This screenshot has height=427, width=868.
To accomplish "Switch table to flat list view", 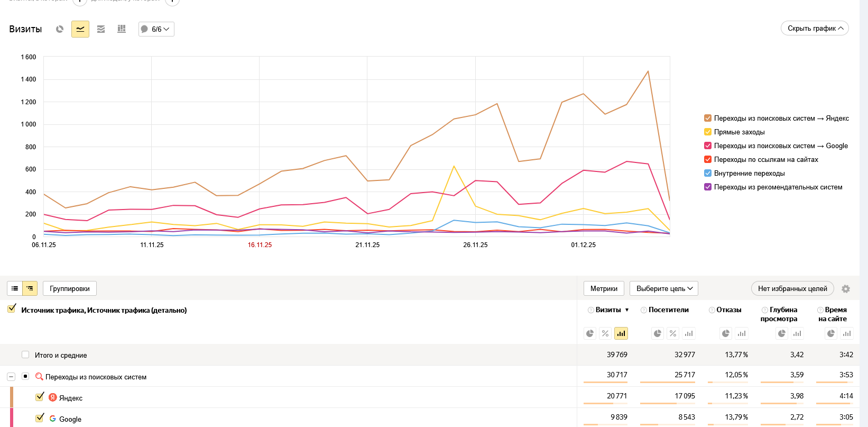I will pyautogui.click(x=15, y=288).
